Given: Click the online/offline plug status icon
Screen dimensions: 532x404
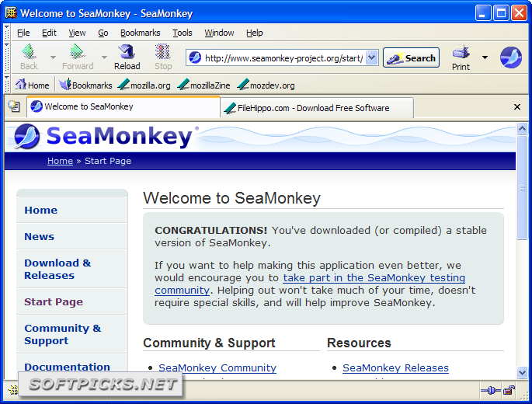Looking at the screenshot, I should [x=490, y=391].
